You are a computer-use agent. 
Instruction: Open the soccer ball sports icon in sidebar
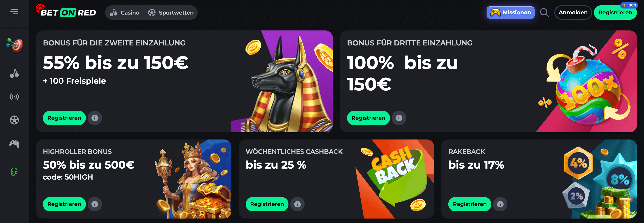point(14,120)
